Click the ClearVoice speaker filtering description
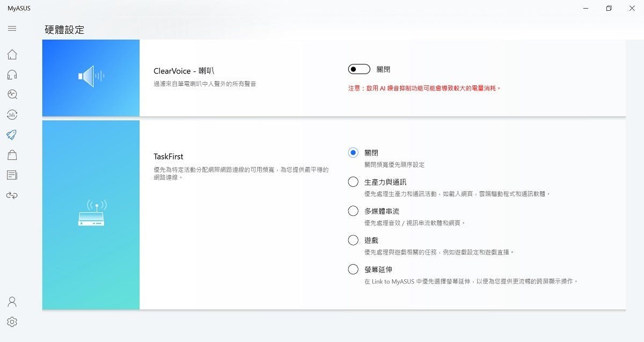The width and height of the screenshot is (644, 342). pyautogui.click(x=204, y=84)
